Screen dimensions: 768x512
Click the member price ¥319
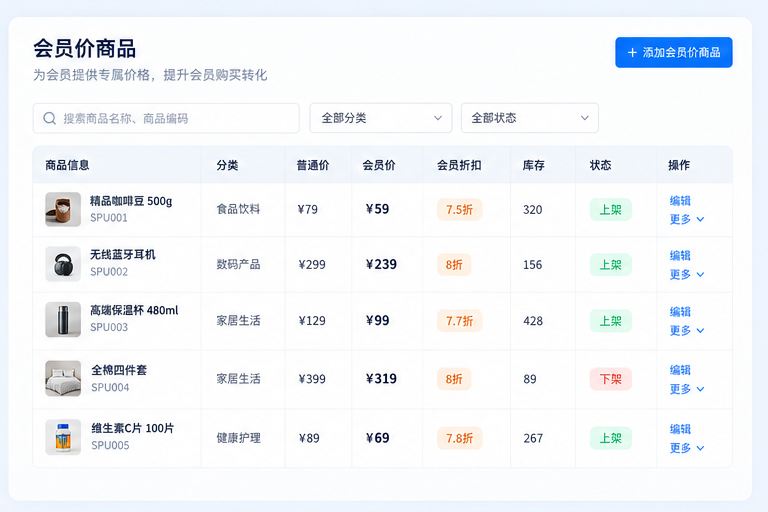(382, 379)
